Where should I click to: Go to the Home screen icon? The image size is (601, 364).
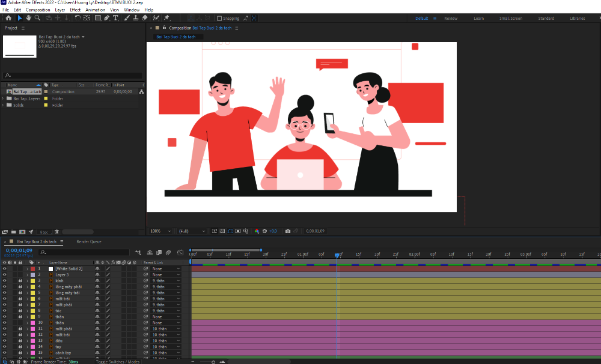point(8,18)
